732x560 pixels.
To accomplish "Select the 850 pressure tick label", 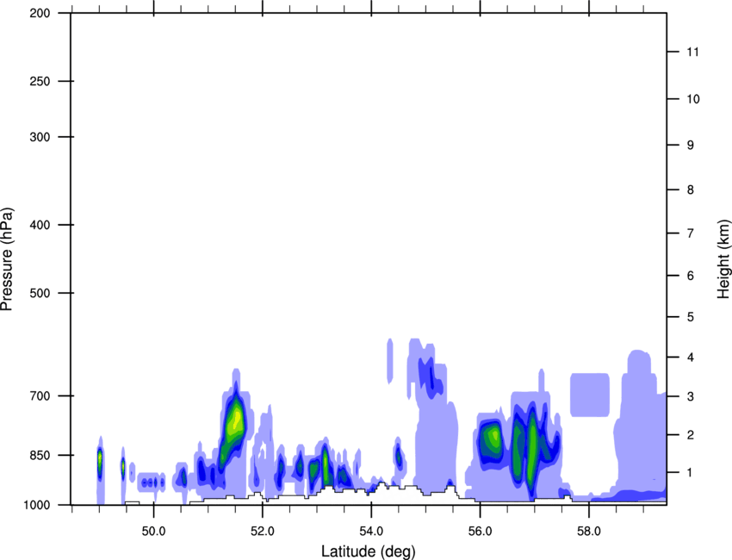I will pyautogui.click(x=40, y=455).
